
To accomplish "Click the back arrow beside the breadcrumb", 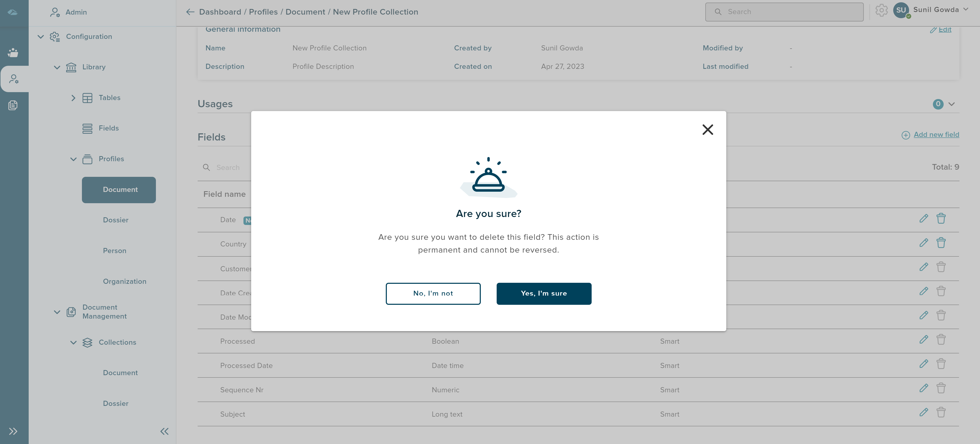I will pyautogui.click(x=190, y=12).
